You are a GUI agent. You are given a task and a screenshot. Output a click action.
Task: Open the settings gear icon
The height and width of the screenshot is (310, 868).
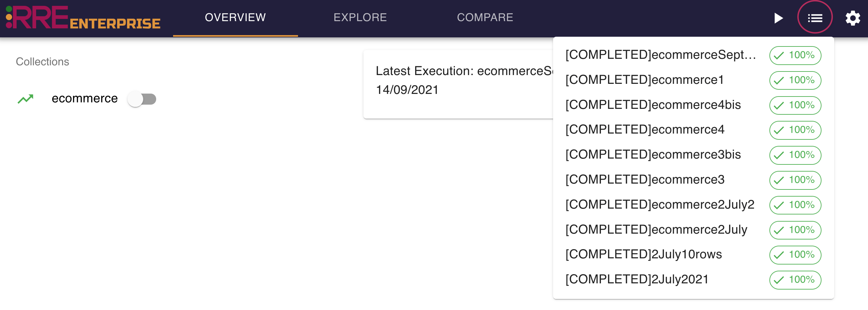(852, 18)
